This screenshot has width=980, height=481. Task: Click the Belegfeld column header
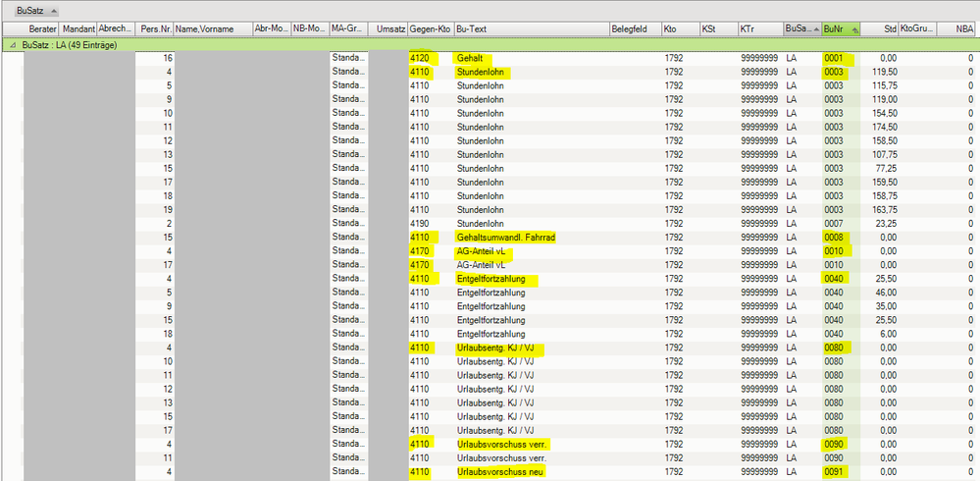coord(636,28)
